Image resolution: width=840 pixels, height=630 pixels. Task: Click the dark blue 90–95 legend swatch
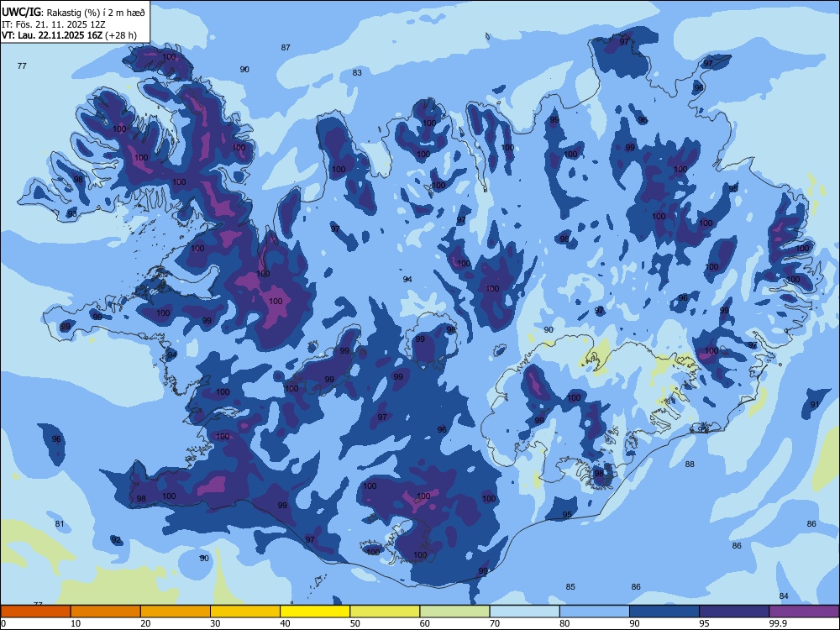pos(664,612)
